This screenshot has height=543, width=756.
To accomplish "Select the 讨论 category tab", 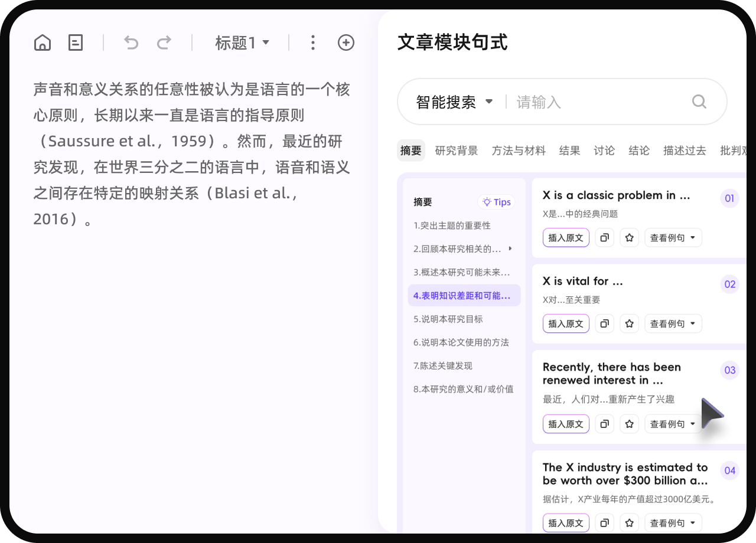I will 604,151.
